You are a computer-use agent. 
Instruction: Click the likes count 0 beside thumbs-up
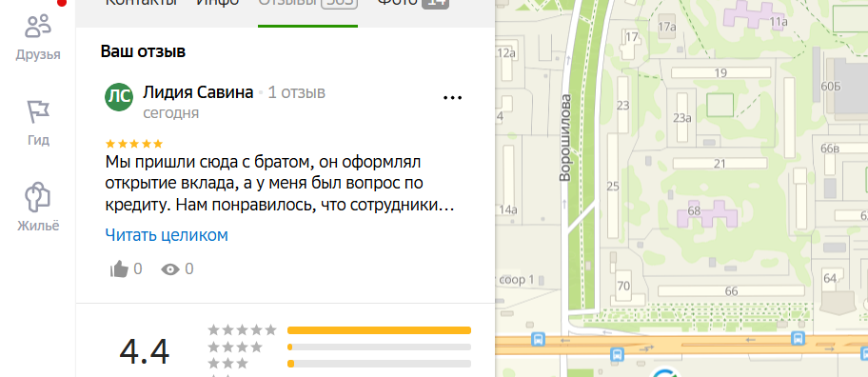point(138,269)
